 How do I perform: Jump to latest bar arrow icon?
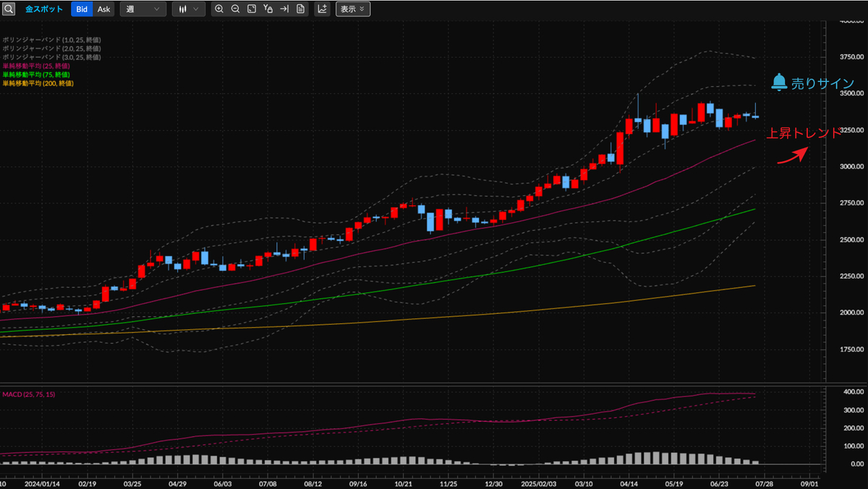point(284,9)
